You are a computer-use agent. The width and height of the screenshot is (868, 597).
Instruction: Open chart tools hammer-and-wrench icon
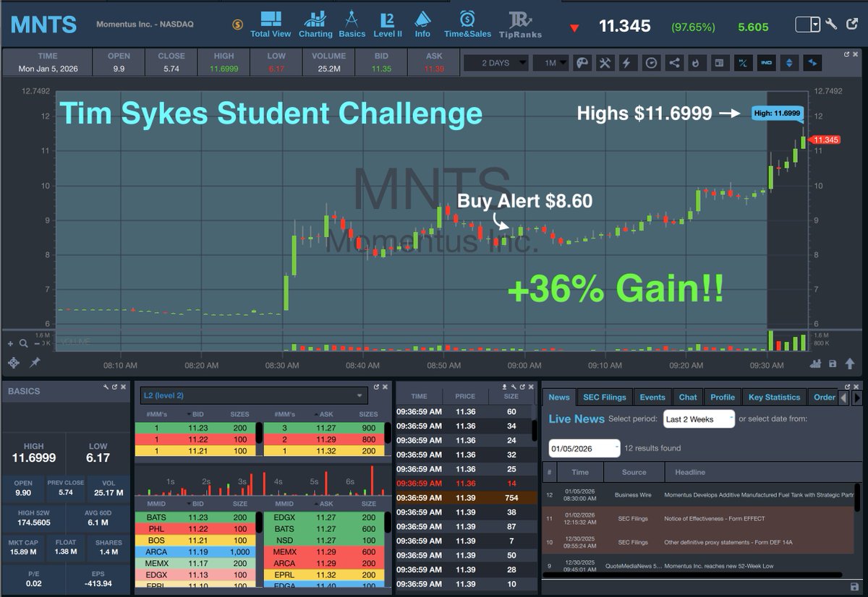[605, 63]
